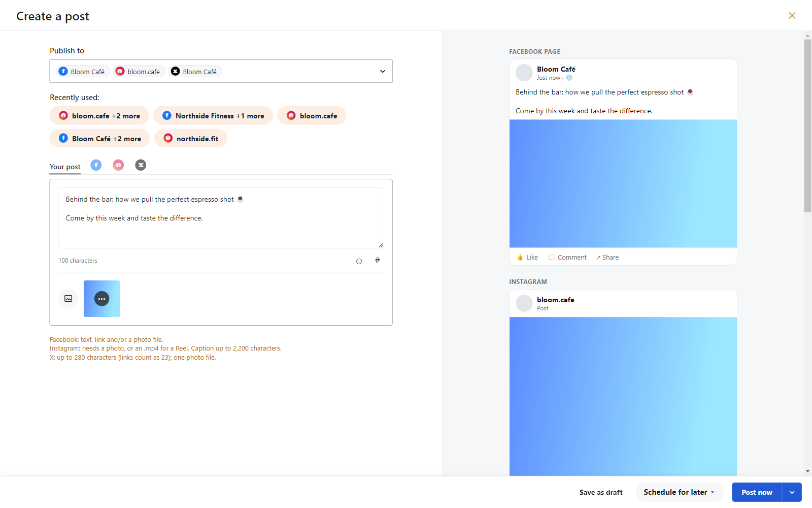Click the Bloom Café avatar in Facebook preview

524,73
